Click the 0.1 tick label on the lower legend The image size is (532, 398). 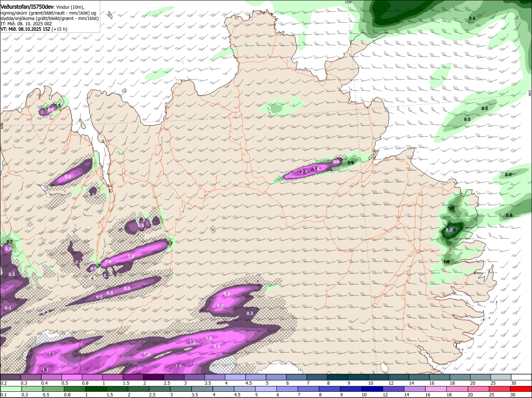pos(3,395)
